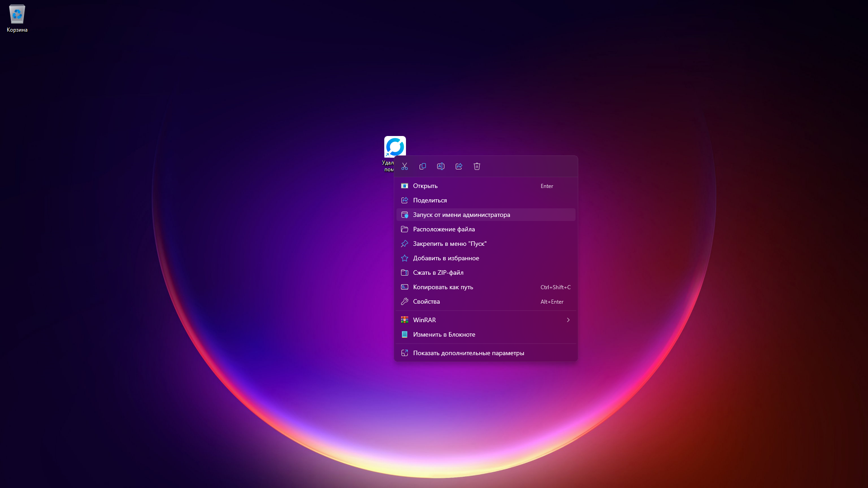Select Копировать как путь

pyautogui.click(x=443, y=287)
